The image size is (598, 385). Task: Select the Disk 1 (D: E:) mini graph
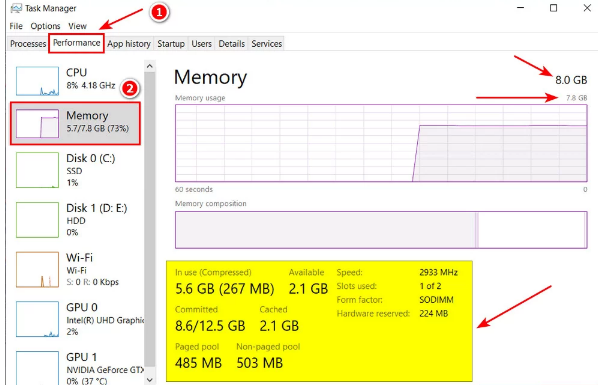37,220
